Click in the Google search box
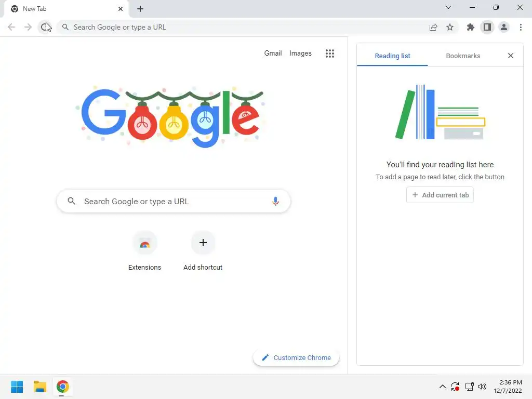The image size is (532, 399). pyautogui.click(x=174, y=201)
